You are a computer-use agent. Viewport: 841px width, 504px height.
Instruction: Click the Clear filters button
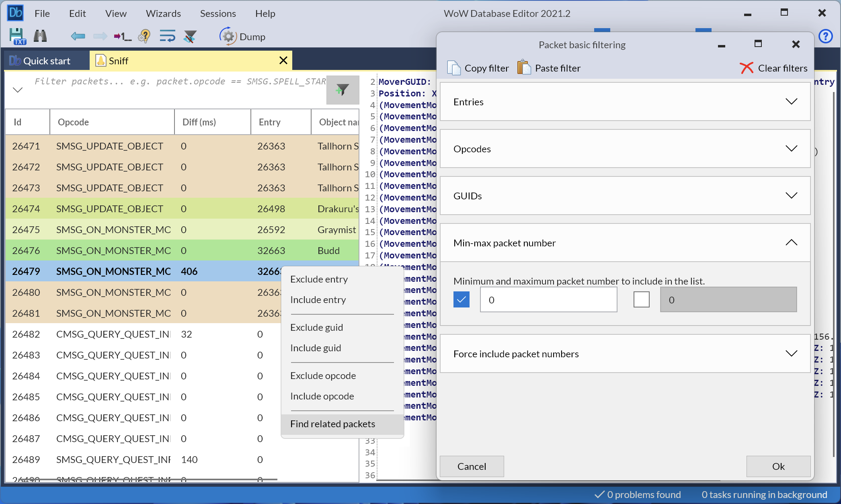point(774,68)
